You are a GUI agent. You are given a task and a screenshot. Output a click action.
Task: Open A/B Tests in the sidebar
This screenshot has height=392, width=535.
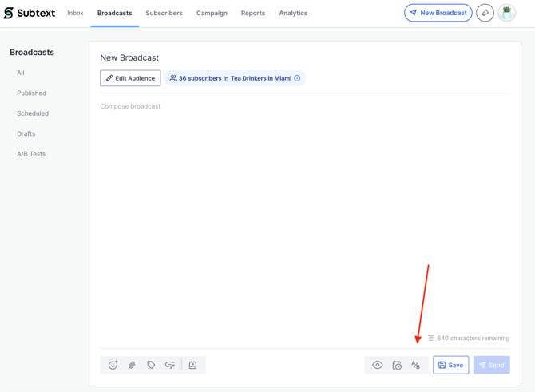[x=31, y=154]
